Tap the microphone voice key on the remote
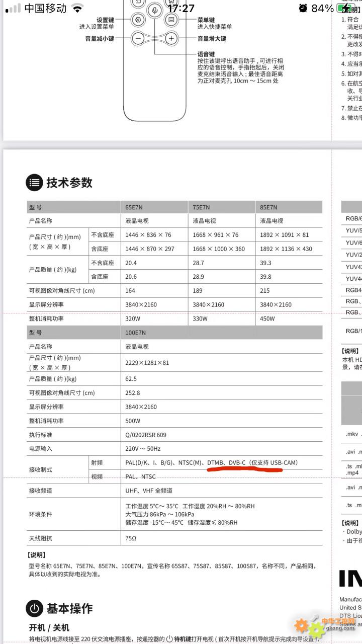 click(x=155, y=11)
